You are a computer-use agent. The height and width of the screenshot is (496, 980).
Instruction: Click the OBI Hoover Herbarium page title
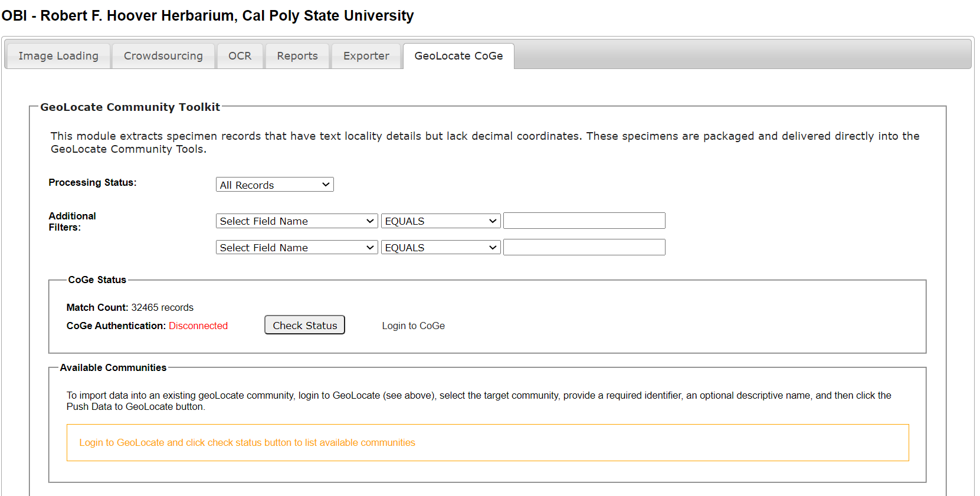click(x=208, y=15)
